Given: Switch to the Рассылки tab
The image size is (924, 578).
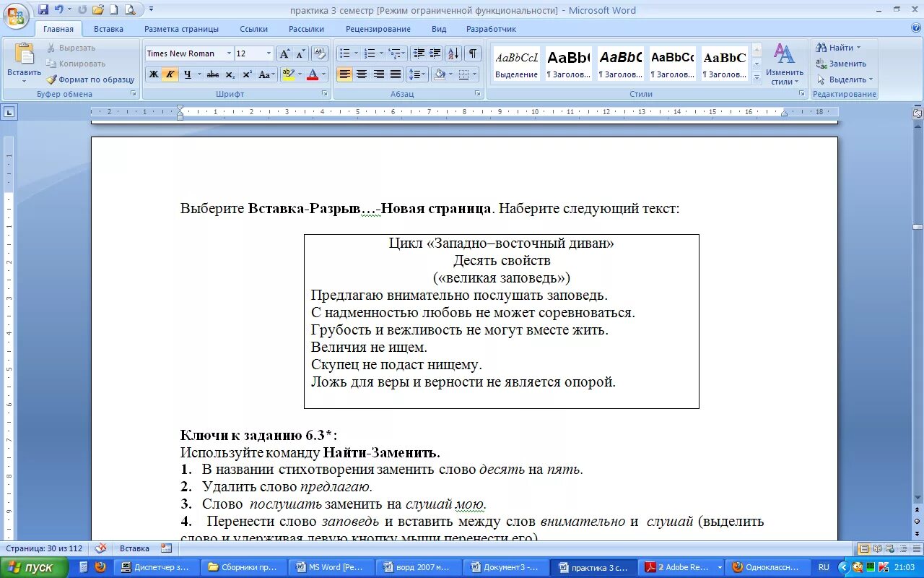Looking at the screenshot, I should pos(306,29).
